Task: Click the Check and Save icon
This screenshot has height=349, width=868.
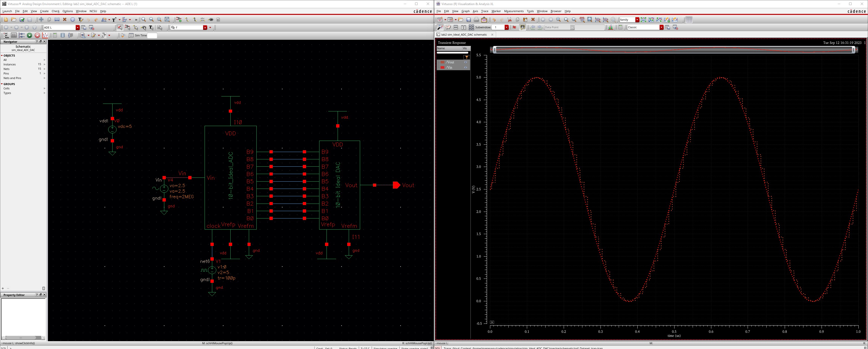Action: 22,19
